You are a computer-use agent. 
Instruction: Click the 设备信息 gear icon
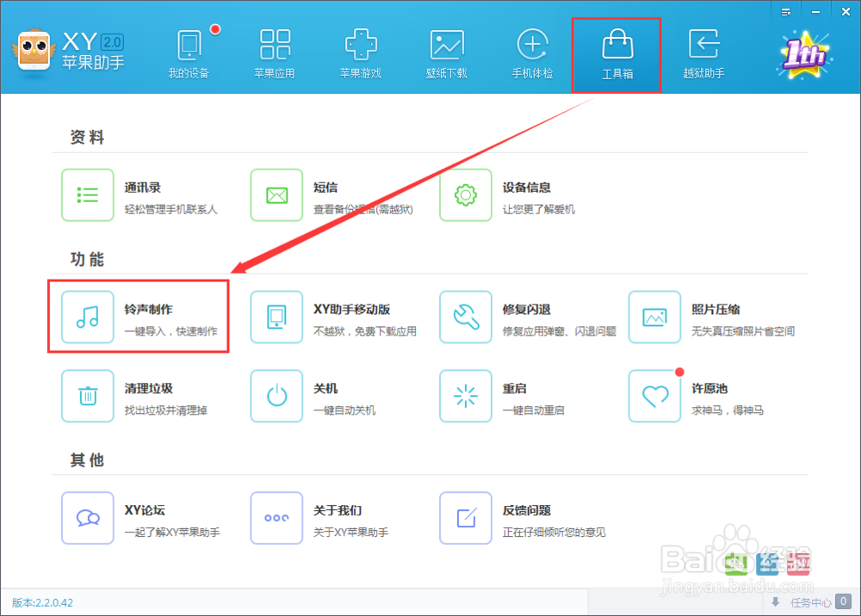466,194
